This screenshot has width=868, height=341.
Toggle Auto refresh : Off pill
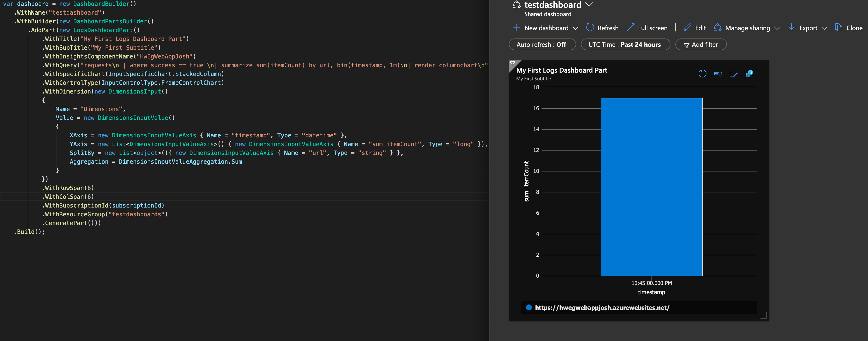(542, 45)
